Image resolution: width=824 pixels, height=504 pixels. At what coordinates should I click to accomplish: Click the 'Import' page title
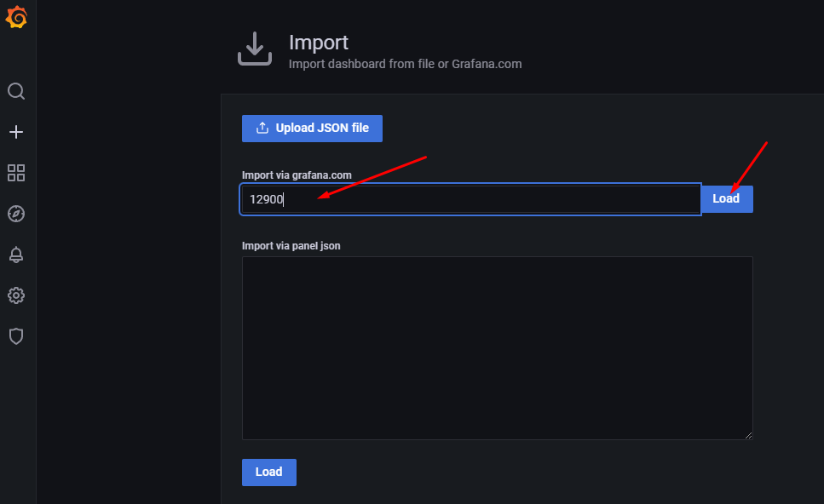pos(319,43)
